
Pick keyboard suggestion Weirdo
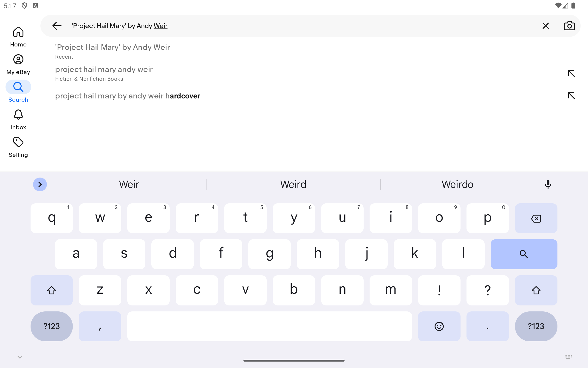[458, 184]
